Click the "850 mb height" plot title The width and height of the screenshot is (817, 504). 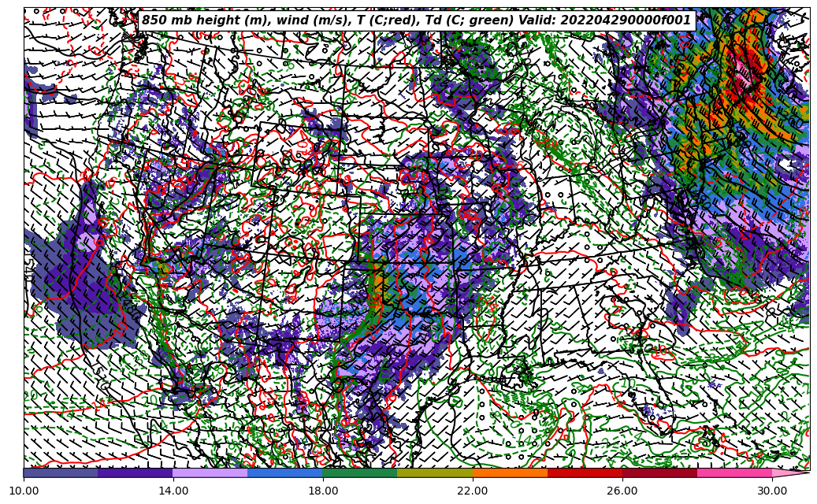416,20
